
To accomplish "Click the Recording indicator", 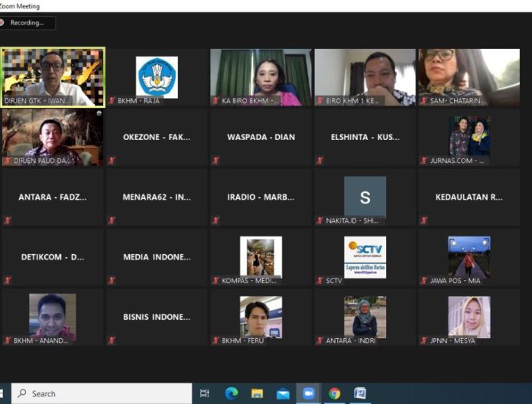I will (28, 23).
